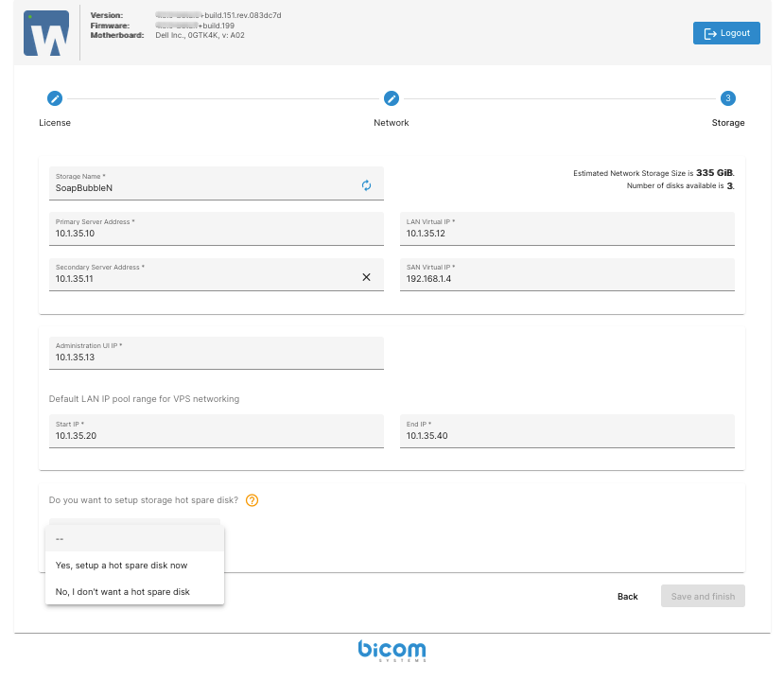Edit the LAN Virtual IP field
This screenshot has height=680, width=784.
[x=566, y=233]
